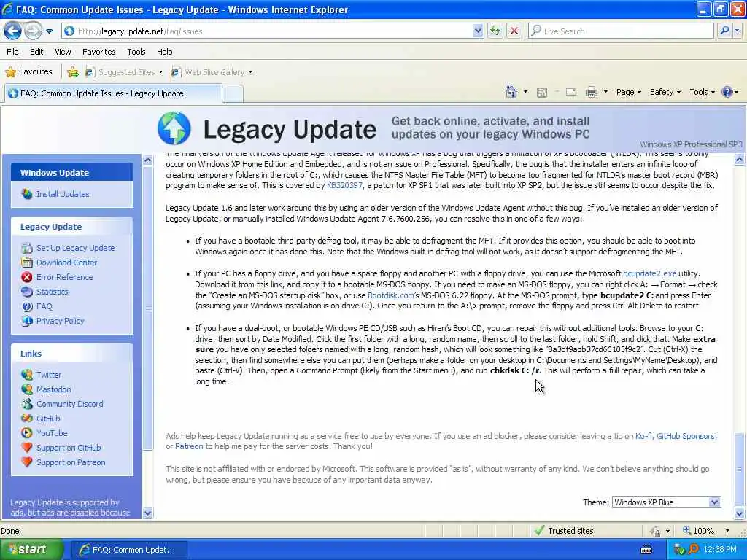Open Community Discord link
Screen dimensions: 747x560
click(x=69, y=404)
